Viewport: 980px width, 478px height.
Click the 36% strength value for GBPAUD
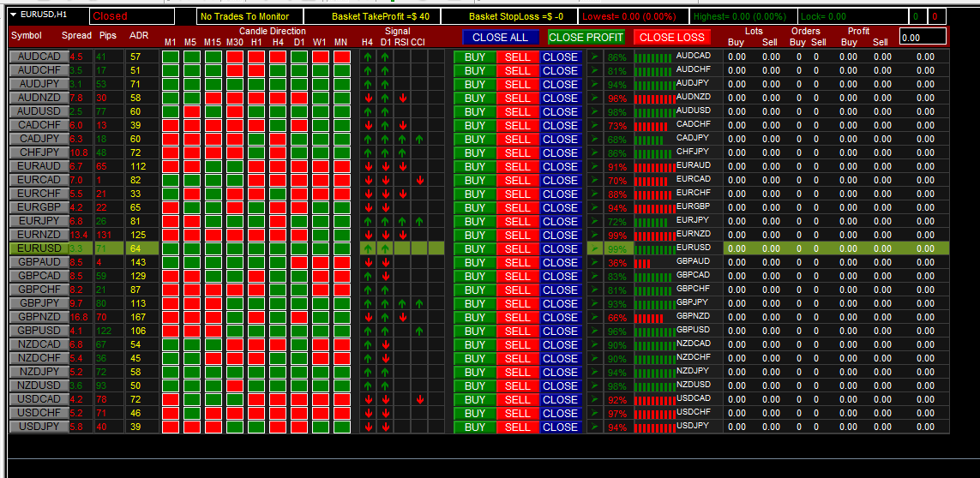tap(616, 263)
